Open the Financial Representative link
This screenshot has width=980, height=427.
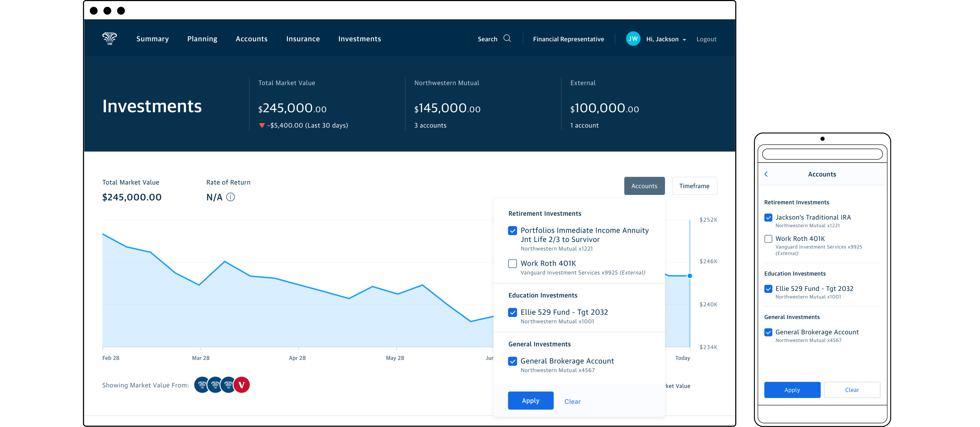pyautogui.click(x=568, y=39)
